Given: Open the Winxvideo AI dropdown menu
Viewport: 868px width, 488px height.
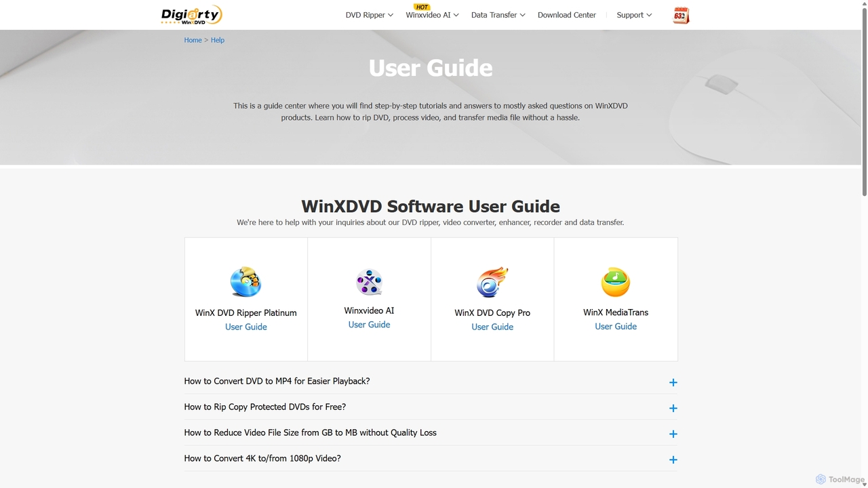Looking at the screenshot, I should coord(432,15).
